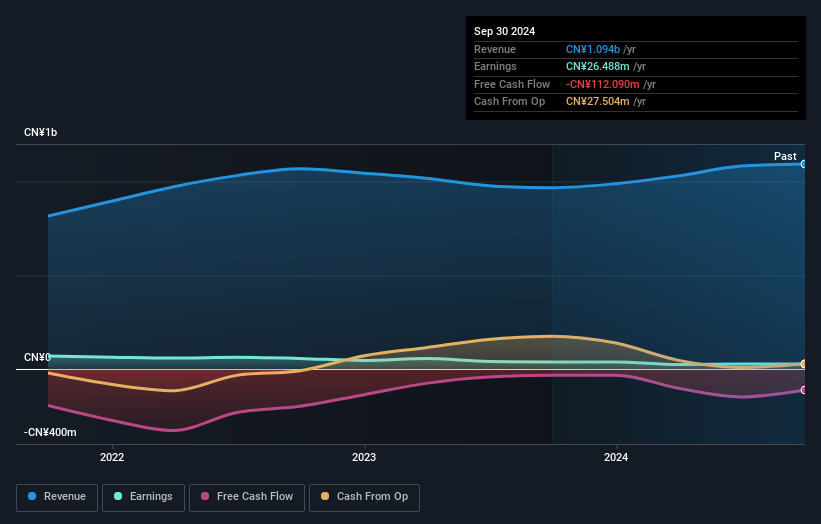This screenshot has width=821, height=524.
Task: Select the Free Cash Flow endpoint marker
Action: click(803, 390)
